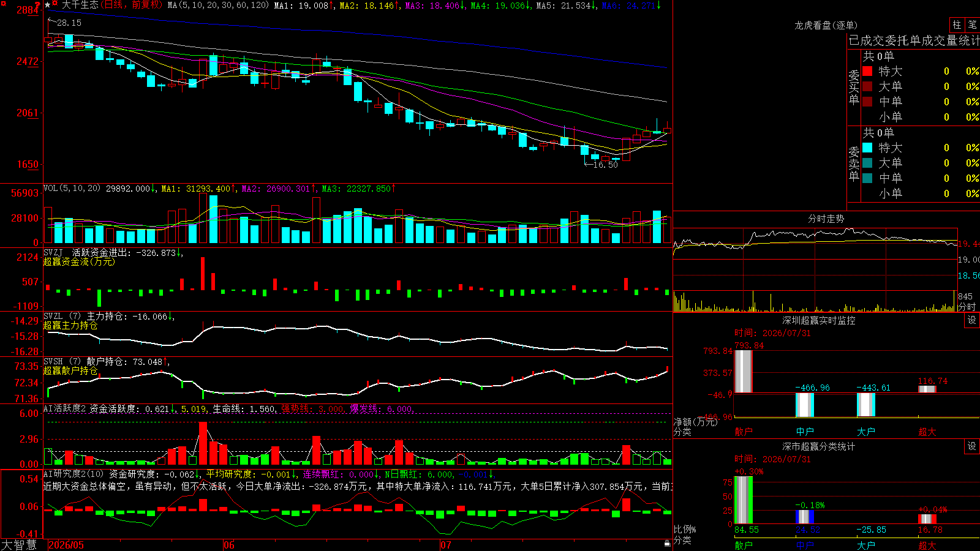This screenshot has height=551, width=980.
Task: Click the AI活跃度2 indicator name
Action: pos(65,409)
